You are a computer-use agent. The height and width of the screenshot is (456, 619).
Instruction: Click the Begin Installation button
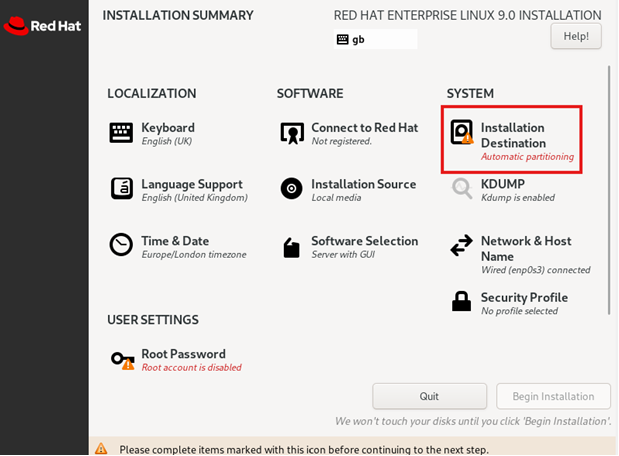click(553, 396)
